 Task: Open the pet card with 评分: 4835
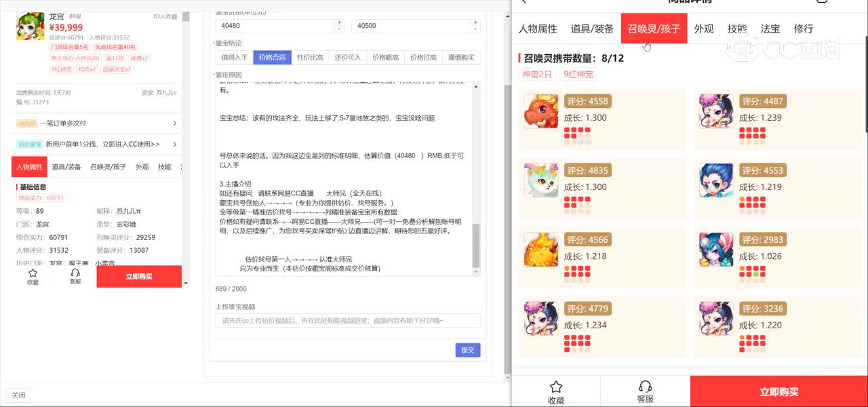(x=603, y=189)
